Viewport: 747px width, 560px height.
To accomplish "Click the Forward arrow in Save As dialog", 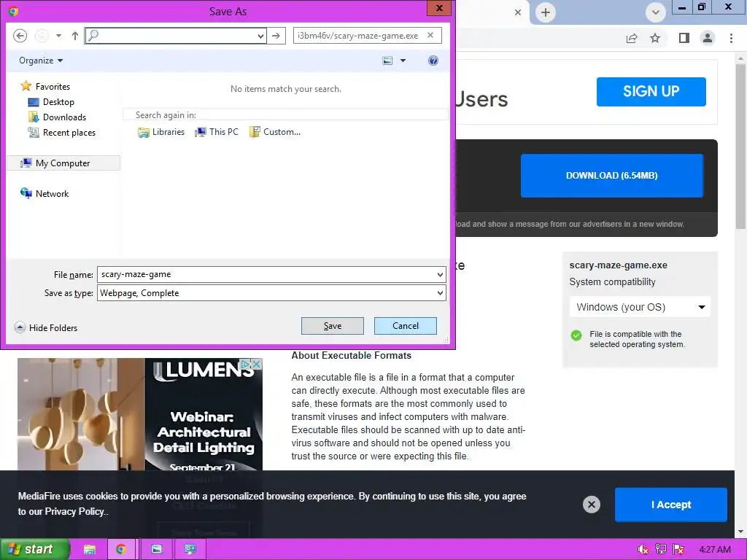I will tap(42, 36).
